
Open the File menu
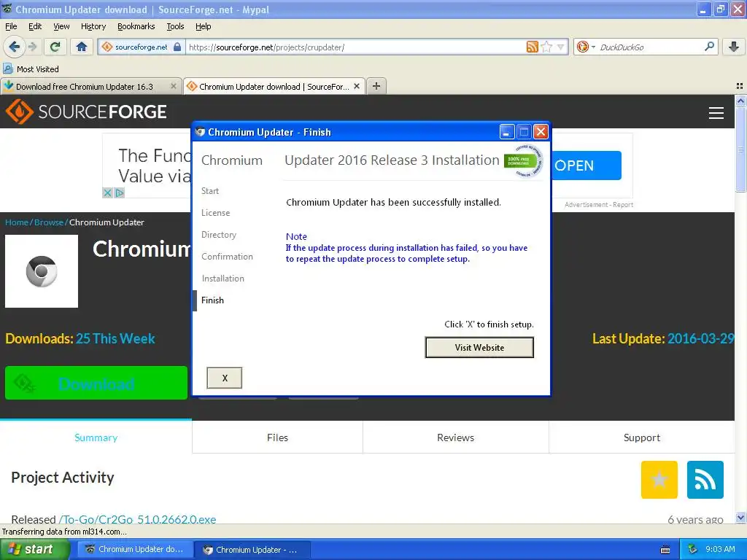[11, 26]
